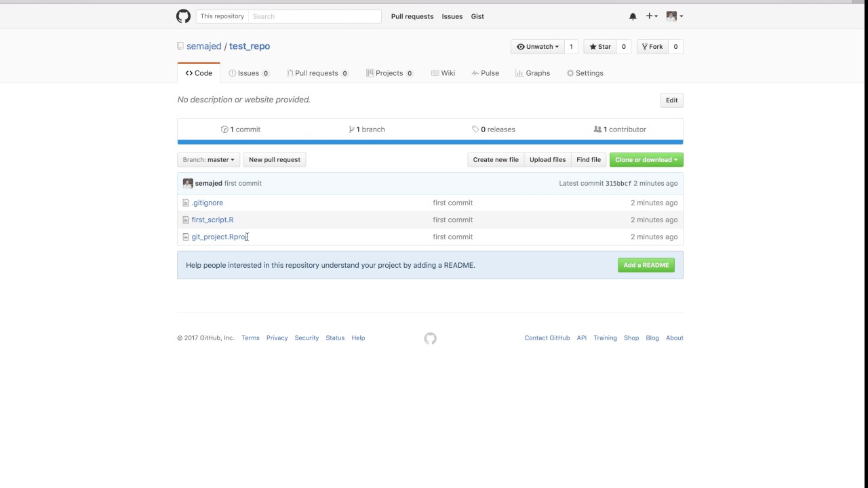Click first commit message in .gitignore row
The width and height of the screenshot is (868, 488).
coord(453,203)
